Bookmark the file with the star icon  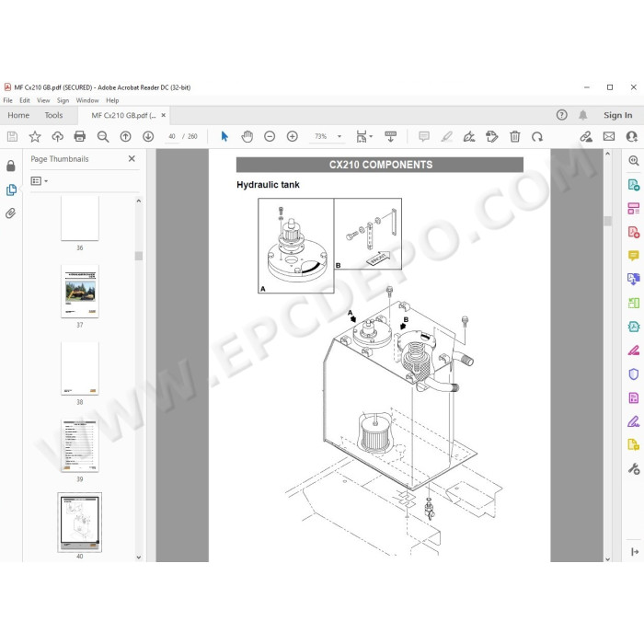coord(35,136)
